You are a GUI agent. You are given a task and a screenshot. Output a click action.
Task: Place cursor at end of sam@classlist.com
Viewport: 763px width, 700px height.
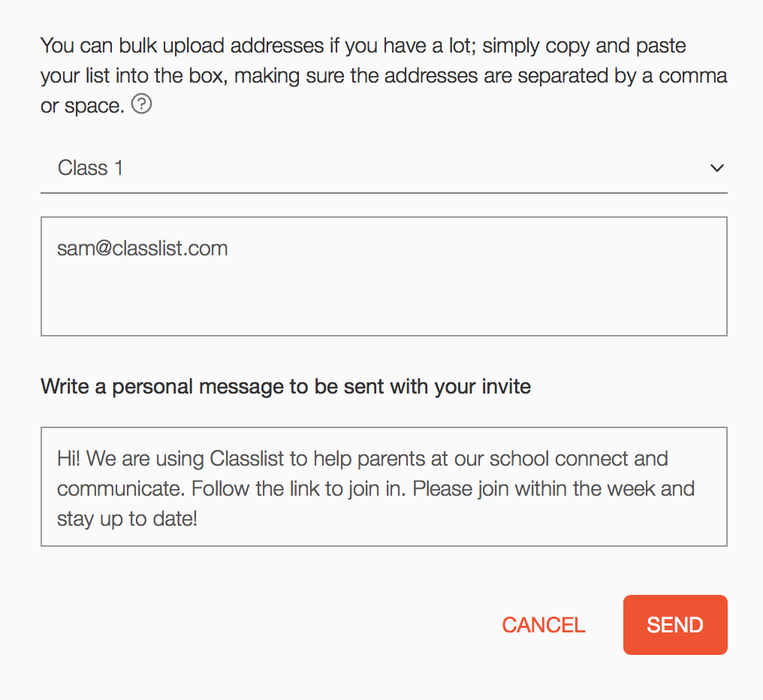tap(228, 249)
